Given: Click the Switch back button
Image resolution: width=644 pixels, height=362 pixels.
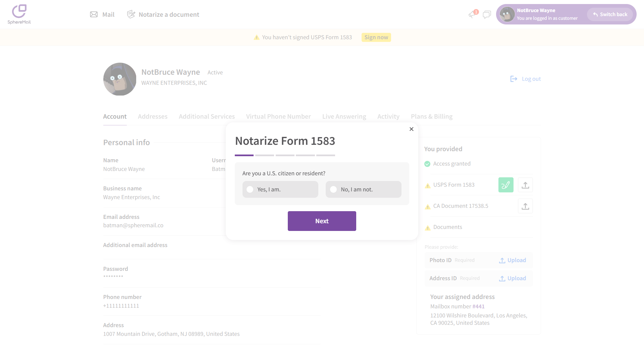Looking at the screenshot, I should (610, 14).
